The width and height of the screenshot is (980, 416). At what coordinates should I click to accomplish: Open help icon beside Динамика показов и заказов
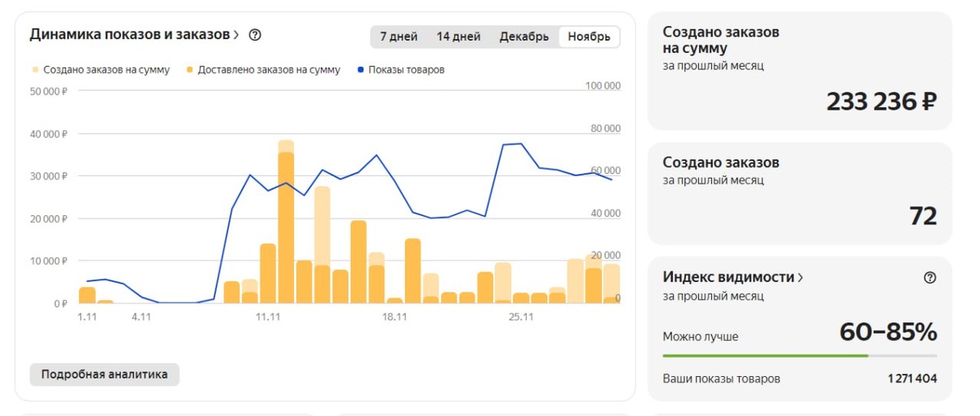pos(255,35)
